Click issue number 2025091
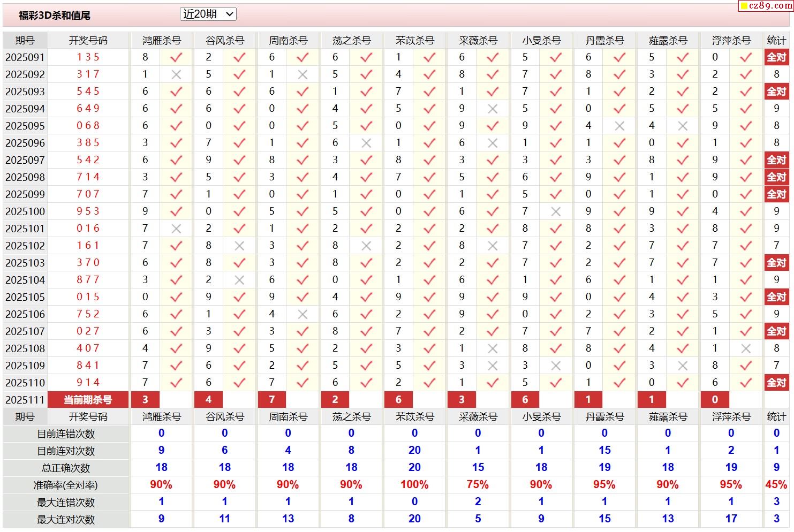Viewport: 794px width, 532px height. click(x=25, y=57)
